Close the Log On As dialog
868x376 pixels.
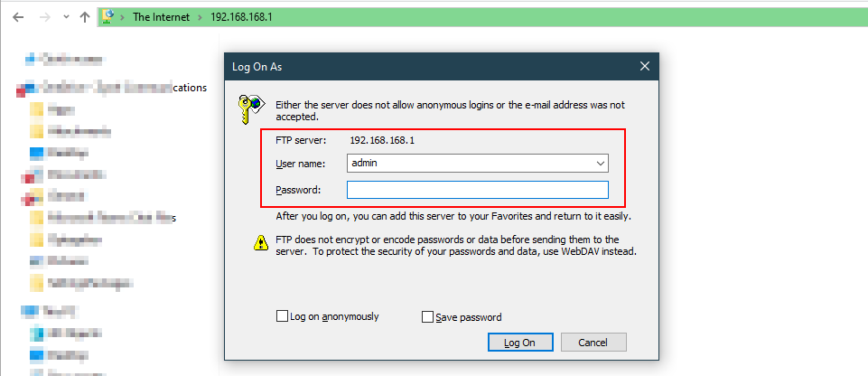644,66
